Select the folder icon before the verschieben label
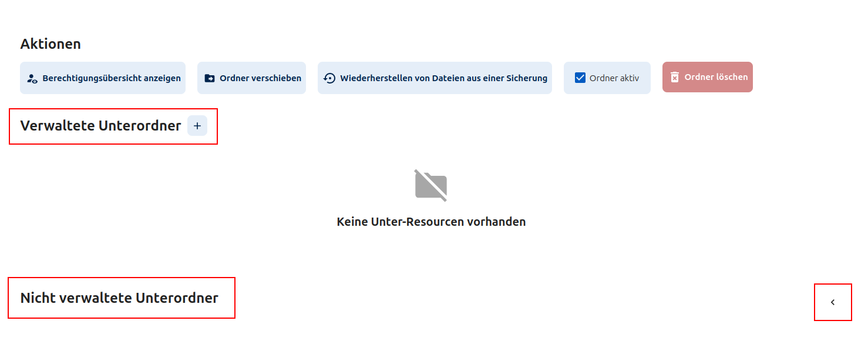The image size is (868, 354). [210, 77]
